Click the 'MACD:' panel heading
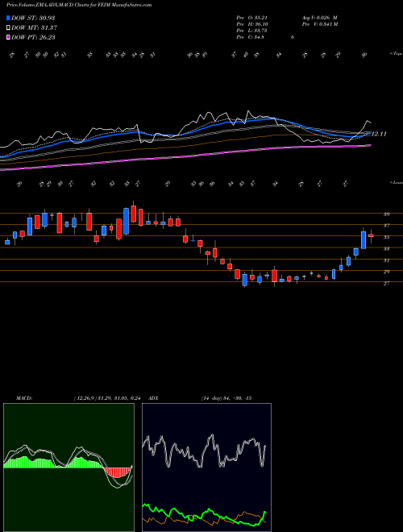 (x=23, y=398)
